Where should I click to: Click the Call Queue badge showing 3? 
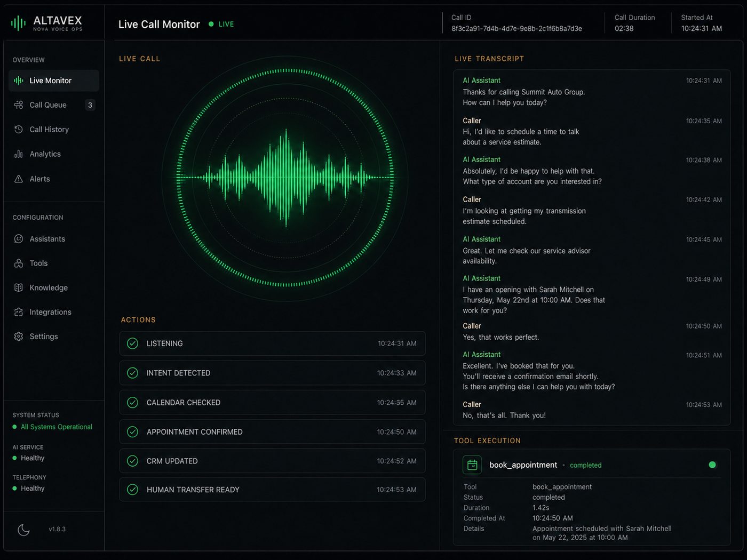pyautogui.click(x=90, y=105)
